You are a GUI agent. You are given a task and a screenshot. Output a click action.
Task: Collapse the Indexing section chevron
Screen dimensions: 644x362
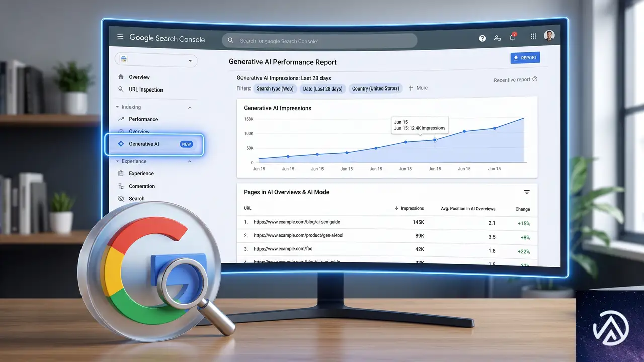click(190, 108)
